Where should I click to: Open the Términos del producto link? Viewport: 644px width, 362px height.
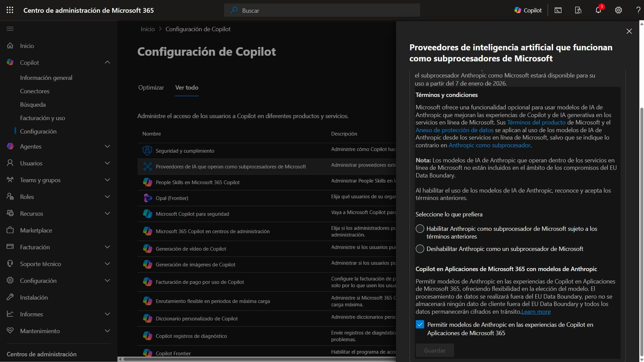coord(536,122)
